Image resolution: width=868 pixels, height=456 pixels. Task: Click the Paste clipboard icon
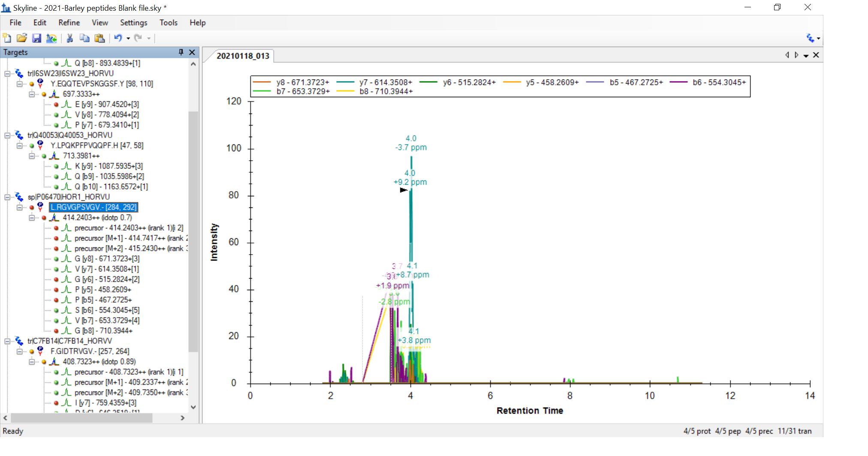(99, 38)
